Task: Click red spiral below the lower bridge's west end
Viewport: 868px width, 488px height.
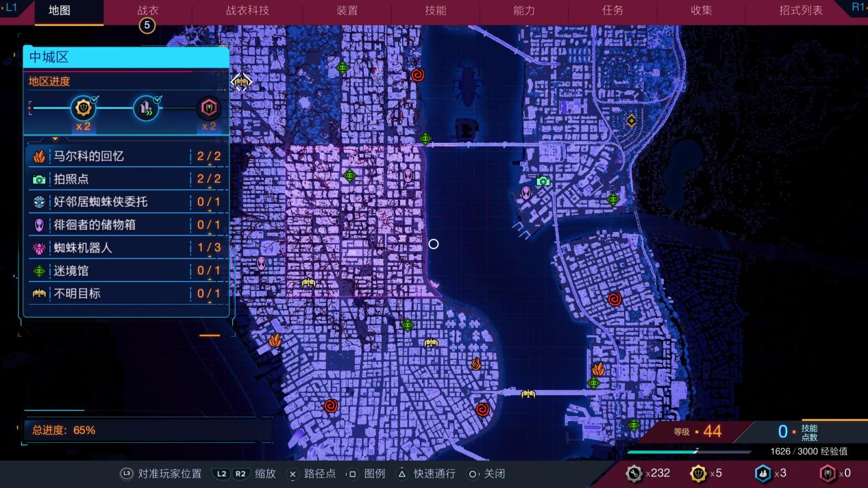Action: (x=482, y=409)
